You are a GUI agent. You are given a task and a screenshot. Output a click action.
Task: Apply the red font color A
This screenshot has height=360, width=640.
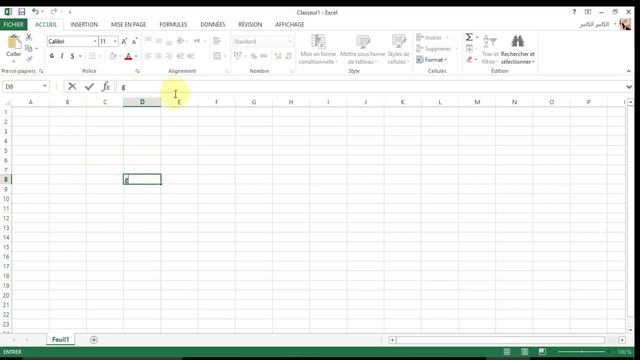tap(129, 56)
